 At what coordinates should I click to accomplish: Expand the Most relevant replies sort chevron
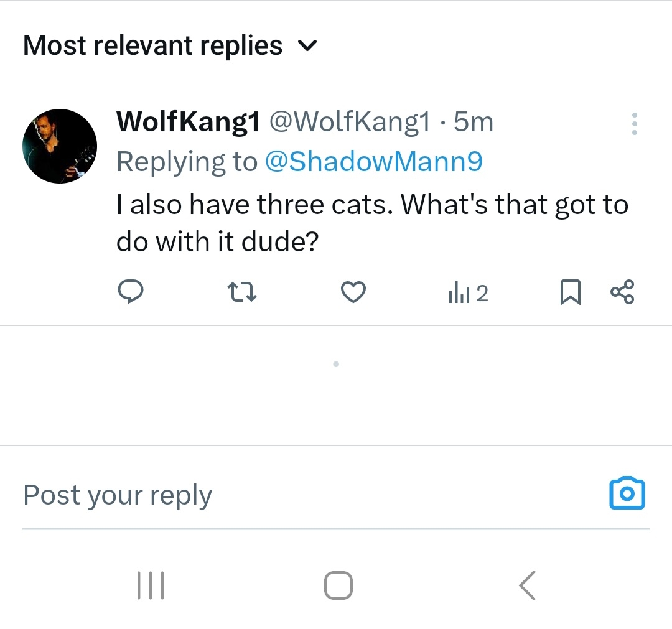(308, 46)
